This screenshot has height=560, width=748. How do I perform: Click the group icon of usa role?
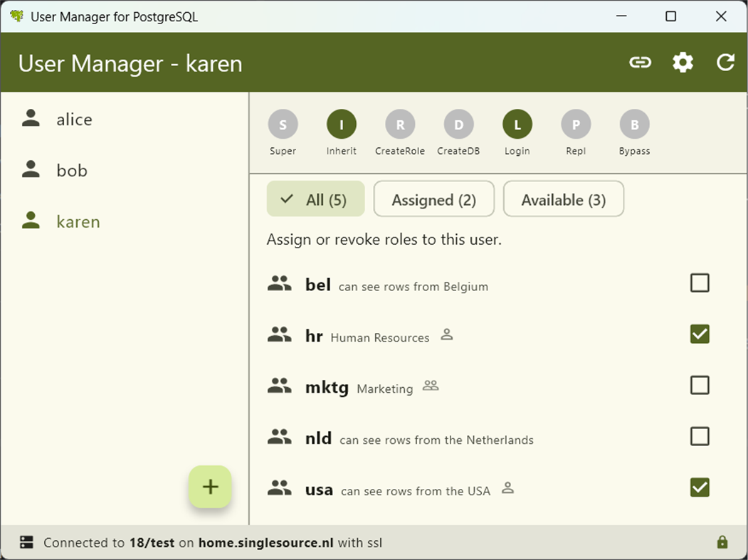pos(280,487)
